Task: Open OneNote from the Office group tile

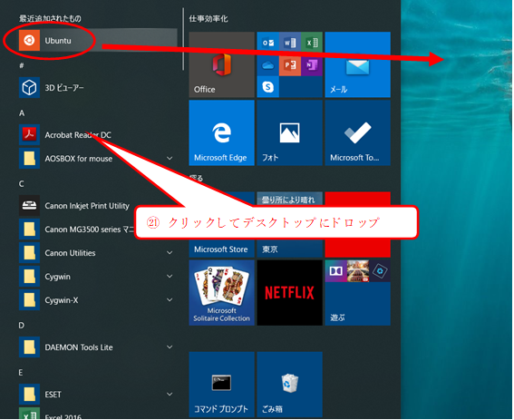Action: [x=312, y=65]
